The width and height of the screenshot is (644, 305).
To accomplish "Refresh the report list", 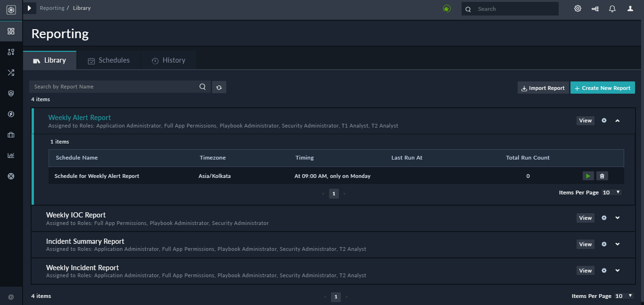I will click(219, 87).
